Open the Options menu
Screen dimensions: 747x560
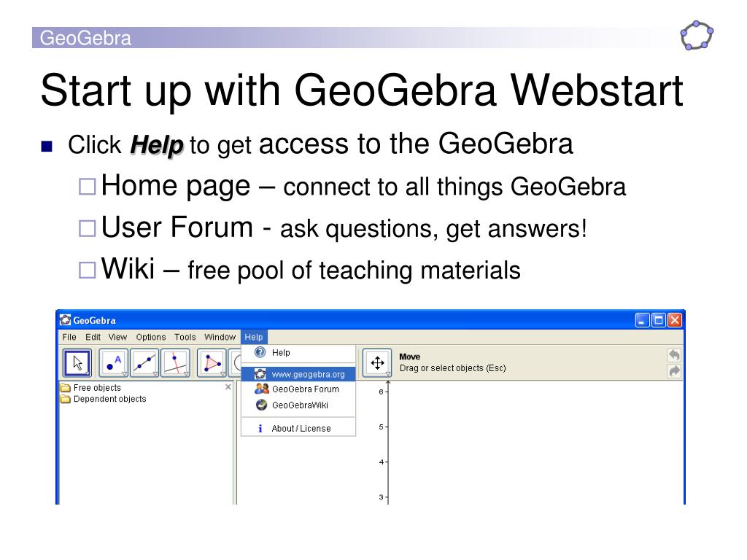click(x=150, y=337)
